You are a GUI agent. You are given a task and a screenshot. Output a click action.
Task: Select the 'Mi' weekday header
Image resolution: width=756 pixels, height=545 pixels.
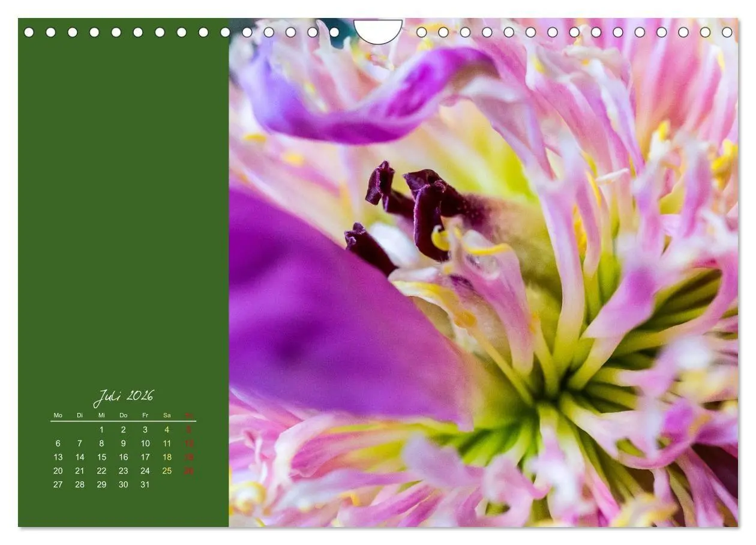(x=101, y=415)
